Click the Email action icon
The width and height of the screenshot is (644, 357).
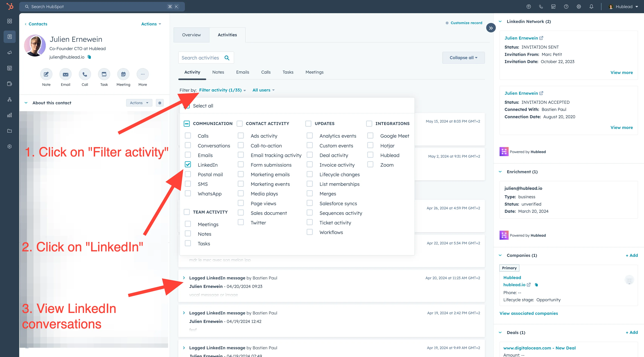pyautogui.click(x=66, y=74)
